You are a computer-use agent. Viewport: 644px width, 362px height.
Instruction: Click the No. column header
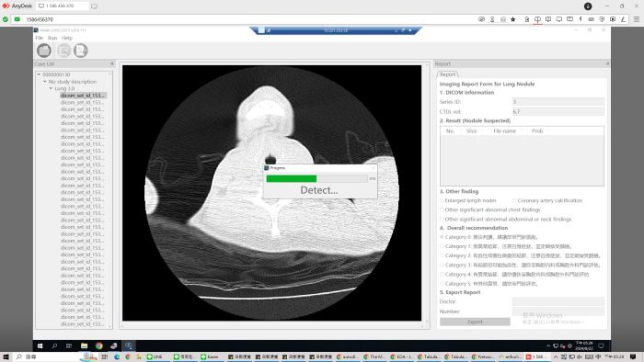click(450, 131)
